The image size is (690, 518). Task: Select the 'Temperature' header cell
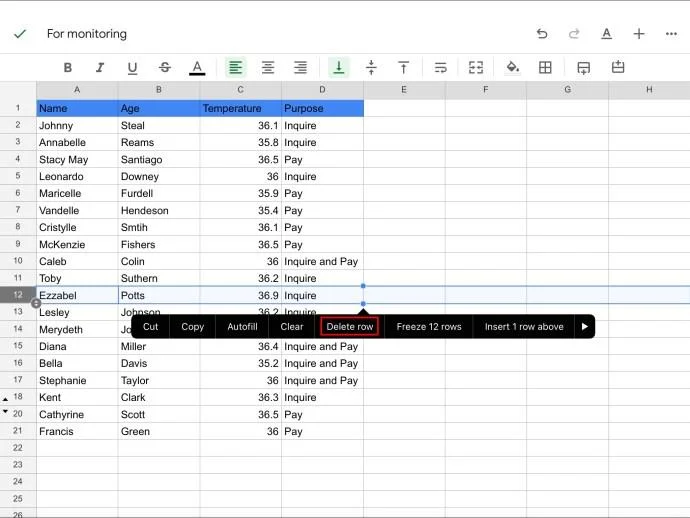[241, 108]
